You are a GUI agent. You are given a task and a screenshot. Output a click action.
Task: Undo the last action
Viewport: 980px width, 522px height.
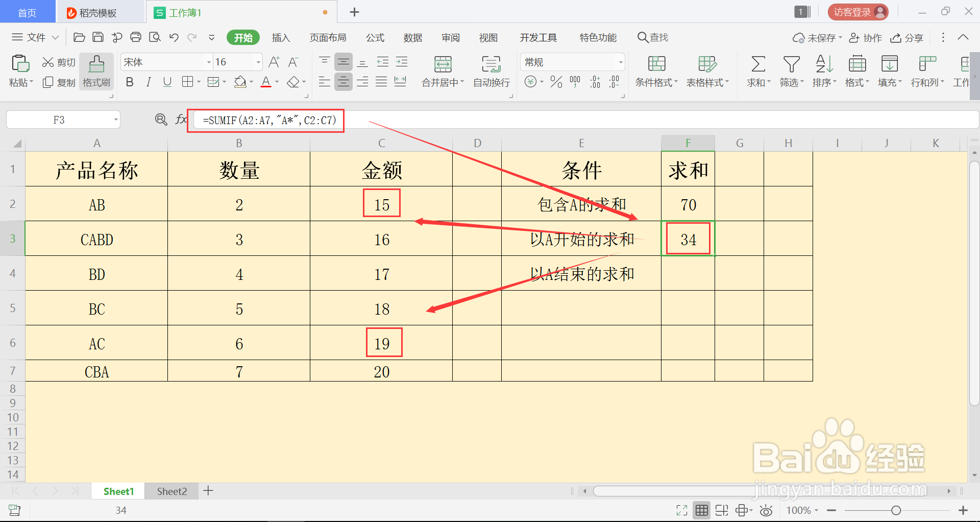174,37
